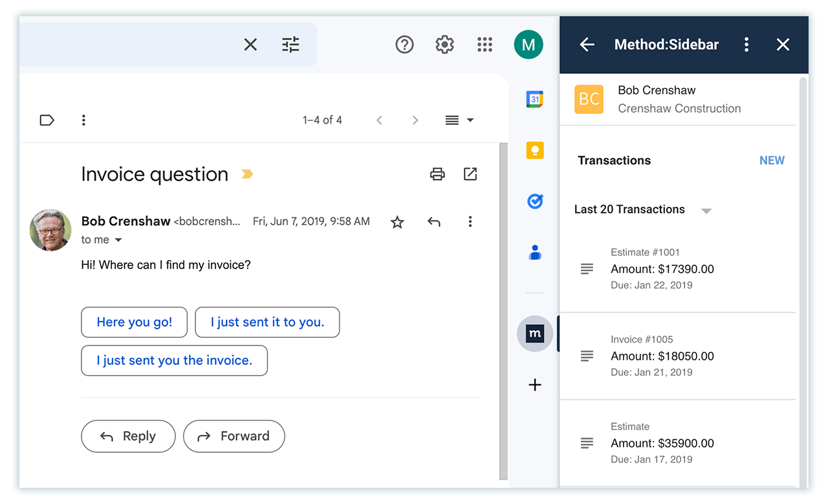This screenshot has width=828, height=504.
Task: Open the Gmail support help icon
Action: pyautogui.click(x=404, y=45)
